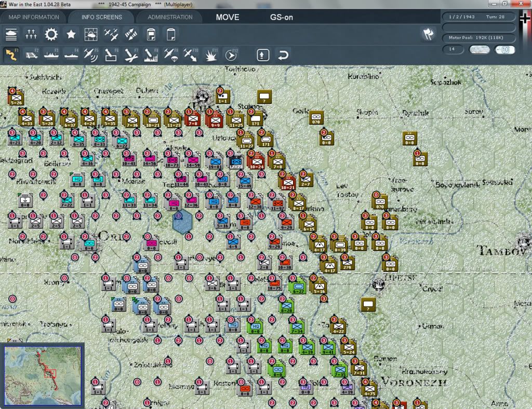This screenshot has height=409, width=532.
Task: Select the F9 air transport parachute mode
Action: pos(171,55)
